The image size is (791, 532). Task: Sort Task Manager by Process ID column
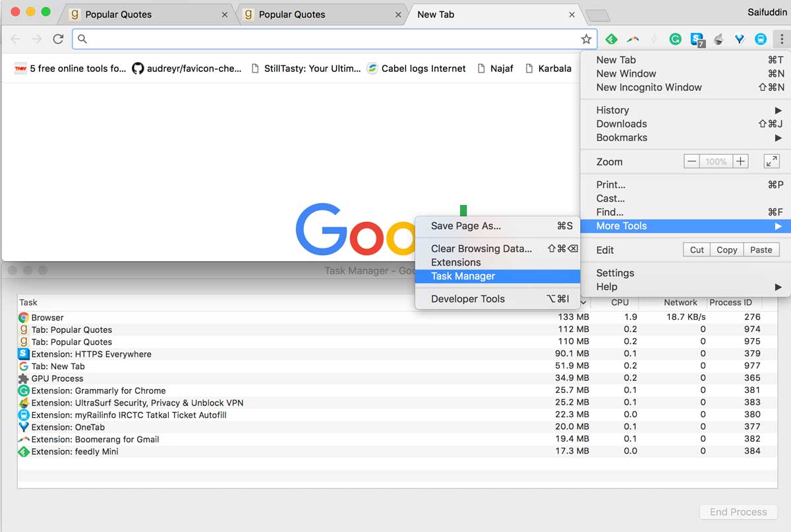point(730,303)
